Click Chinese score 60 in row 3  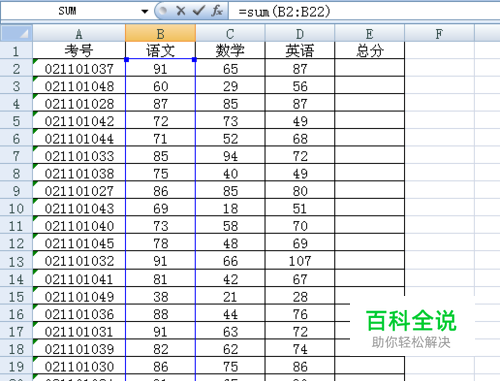coord(160,86)
